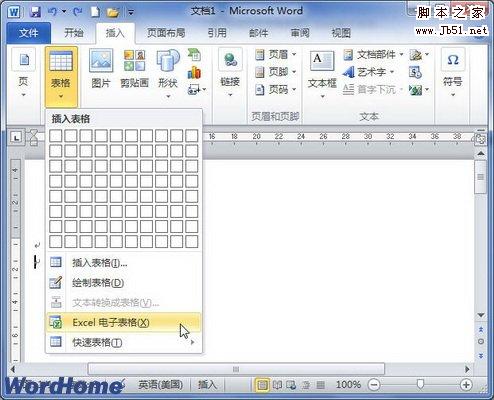
Task: Click 英语(美国) language in status bar
Action: 160,385
